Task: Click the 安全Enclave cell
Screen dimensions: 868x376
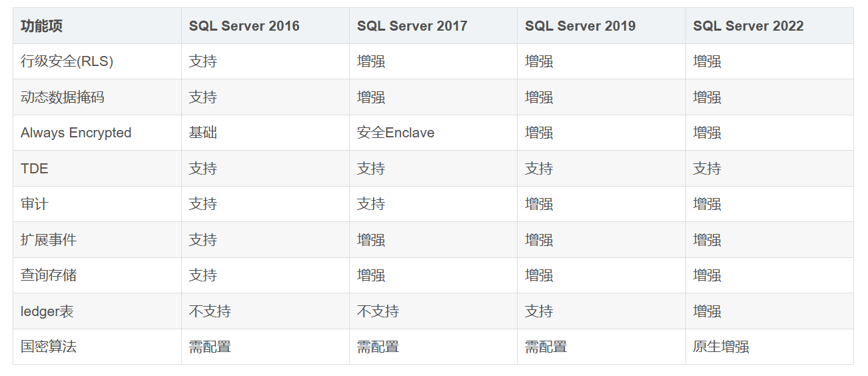Action: (396, 133)
